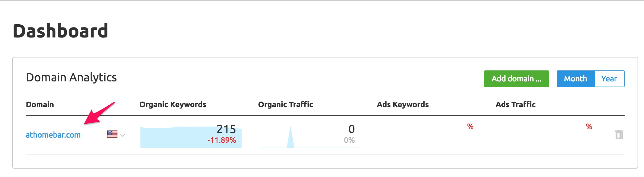Image resolution: width=644 pixels, height=177 pixels.
Task: Open the Organic Traffic spike chart
Action: (310, 137)
